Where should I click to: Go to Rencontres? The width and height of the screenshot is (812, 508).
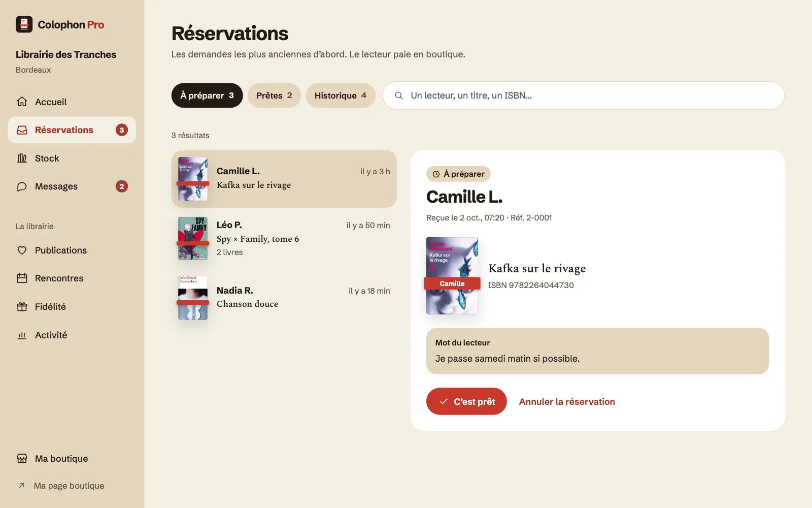(x=72, y=278)
